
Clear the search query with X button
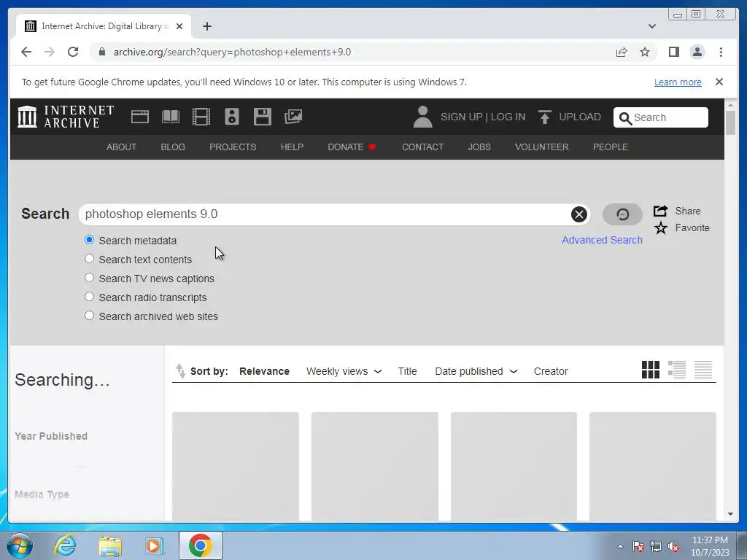(x=578, y=214)
